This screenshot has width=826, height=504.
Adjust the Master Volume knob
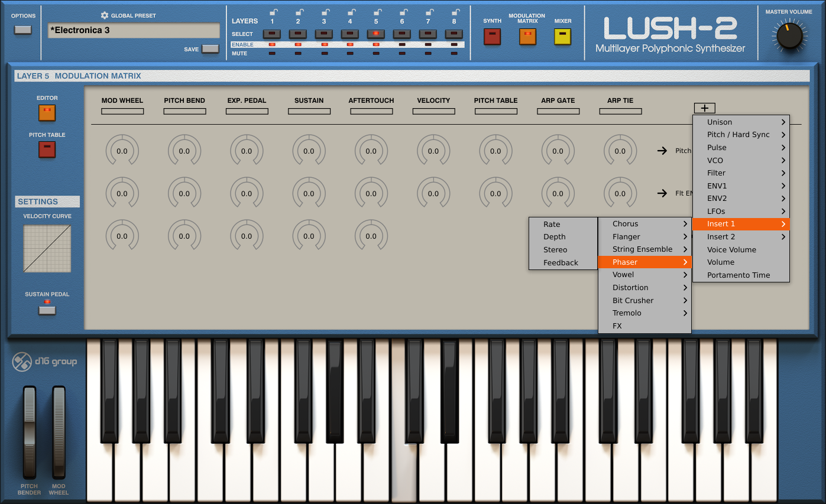point(789,37)
